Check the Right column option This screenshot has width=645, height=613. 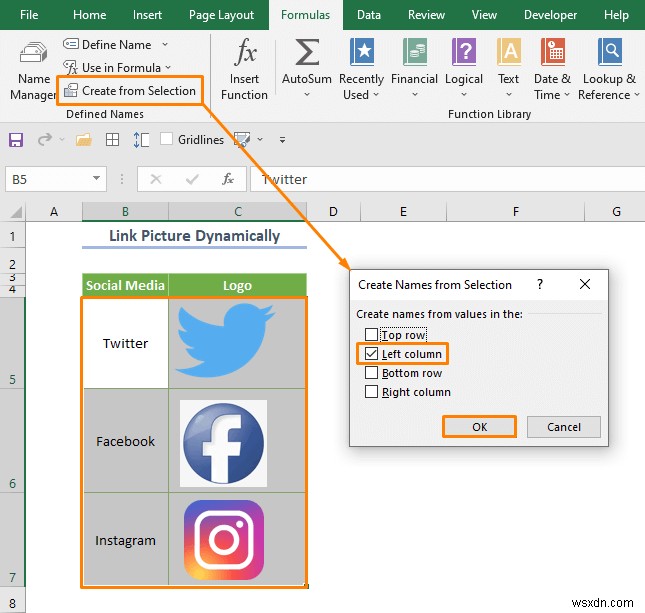click(x=371, y=391)
